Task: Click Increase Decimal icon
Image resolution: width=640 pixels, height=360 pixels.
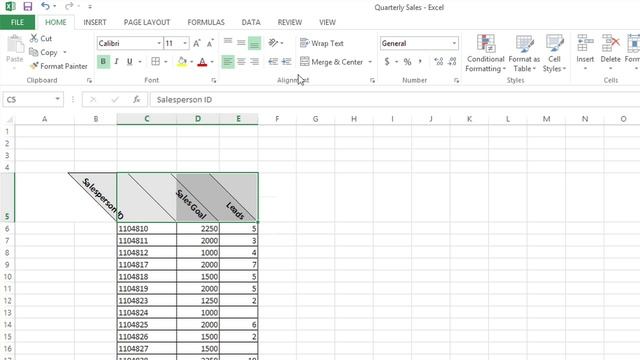Action: click(439, 62)
